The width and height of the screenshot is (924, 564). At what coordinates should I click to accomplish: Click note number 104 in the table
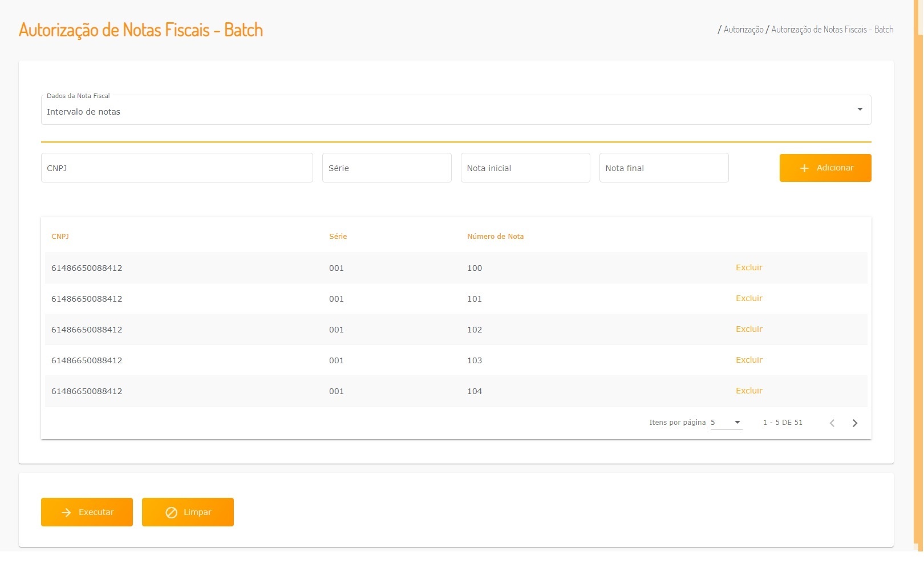coord(475,391)
